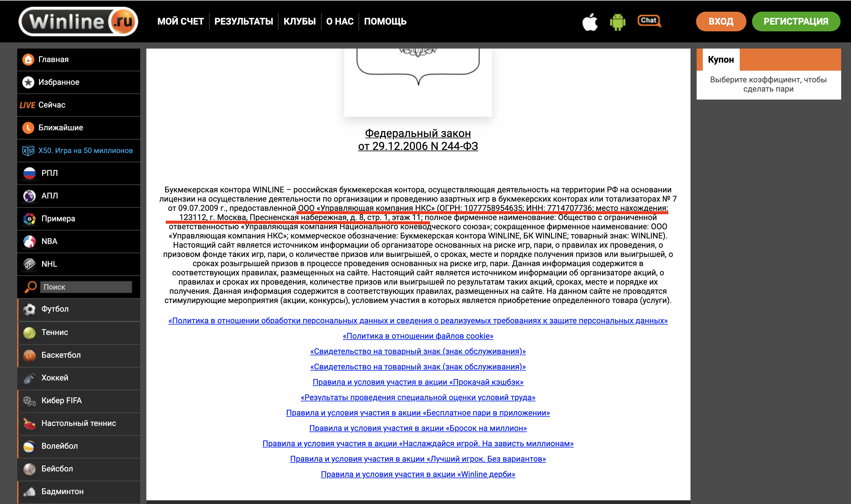Screen dimensions: 851x504
Task: Click Политика в отношении файлов cookie link
Action: coord(418,336)
